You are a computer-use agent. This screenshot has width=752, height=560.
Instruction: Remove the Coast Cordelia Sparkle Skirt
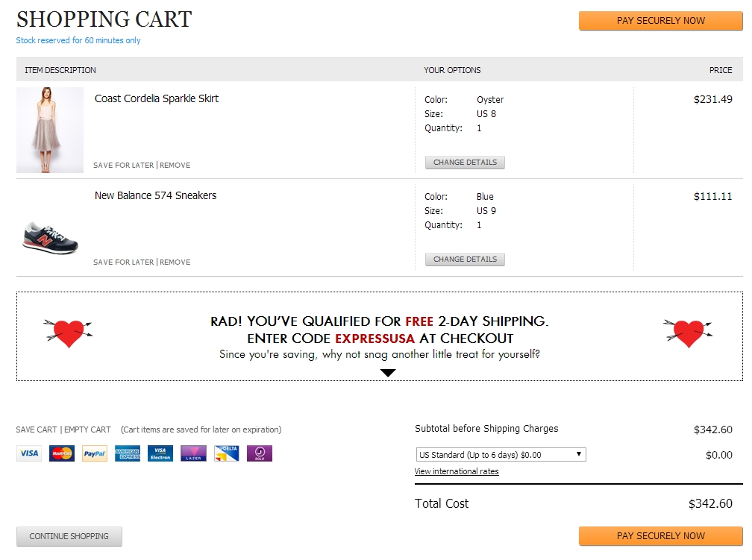(175, 166)
